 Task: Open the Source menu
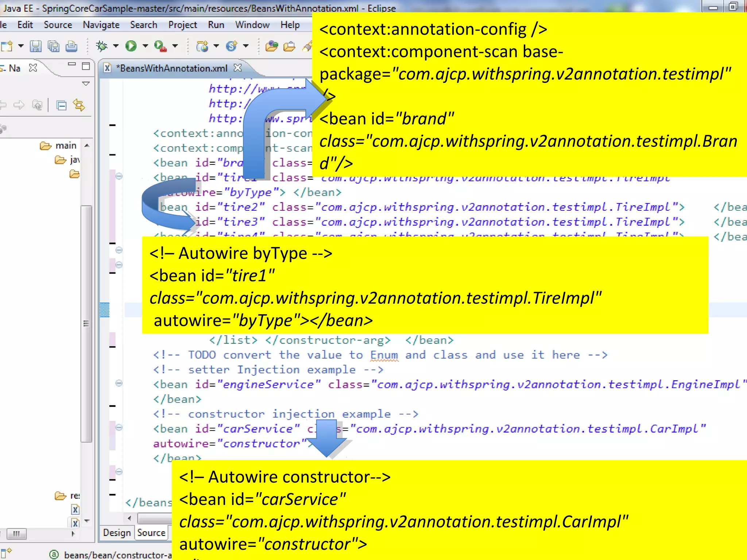coord(58,25)
